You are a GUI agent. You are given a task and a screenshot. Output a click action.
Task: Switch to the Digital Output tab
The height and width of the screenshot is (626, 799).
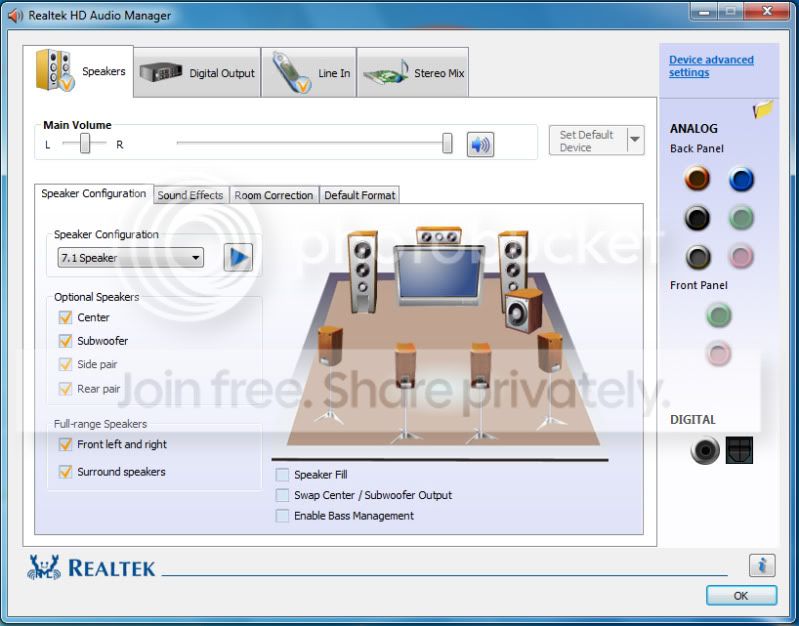point(197,73)
